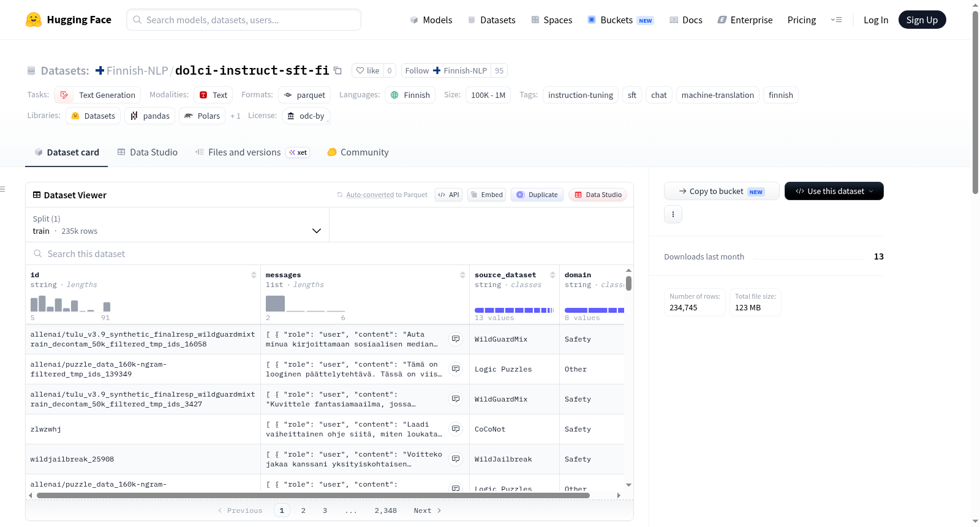
Task: Click the Polars library tag
Action: tap(202, 116)
